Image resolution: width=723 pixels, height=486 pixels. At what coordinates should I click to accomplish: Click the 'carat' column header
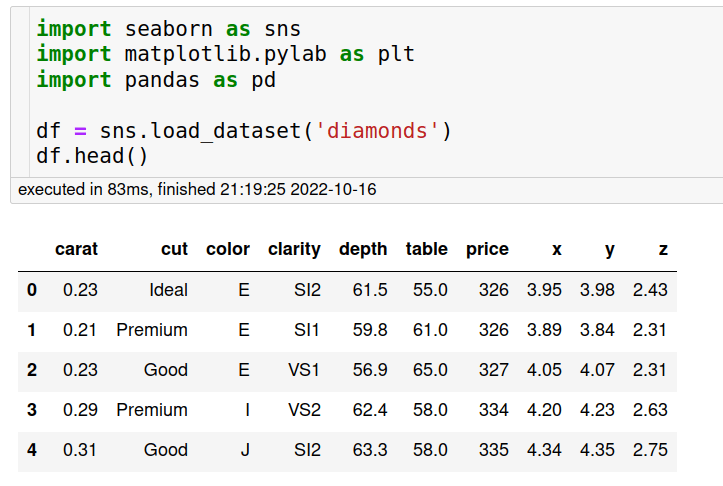click(76, 249)
